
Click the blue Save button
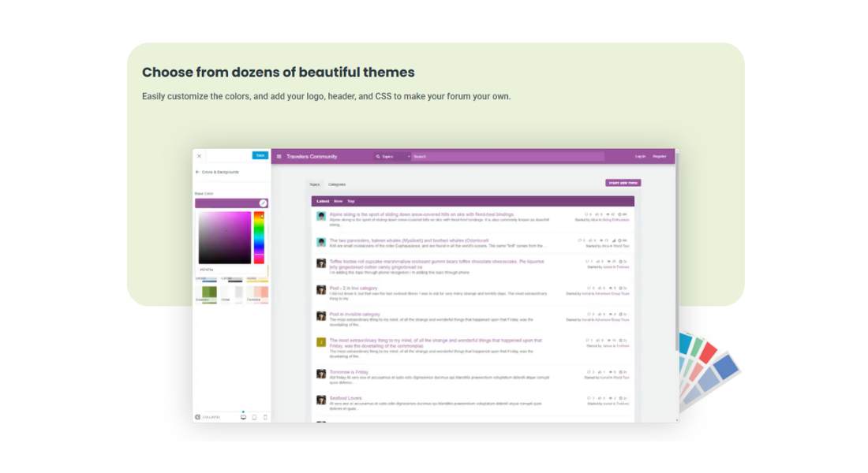pyautogui.click(x=260, y=155)
